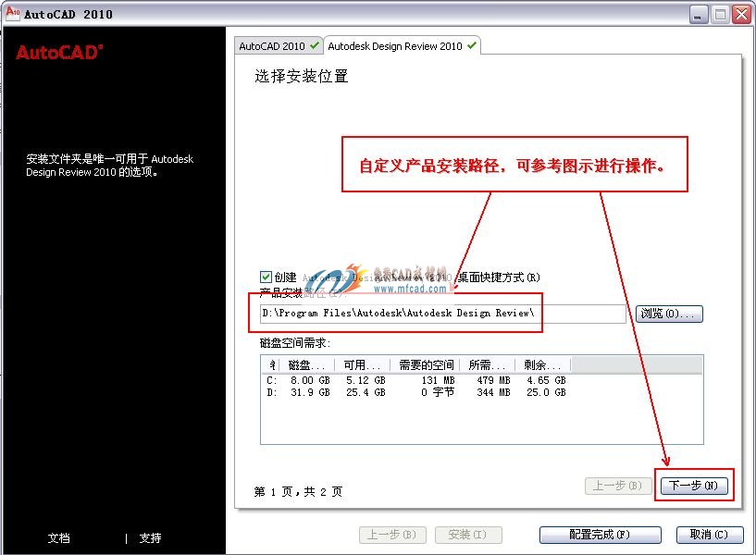756x555 pixels.
Task: Click the 所需 column header
Action: click(x=488, y=365)
